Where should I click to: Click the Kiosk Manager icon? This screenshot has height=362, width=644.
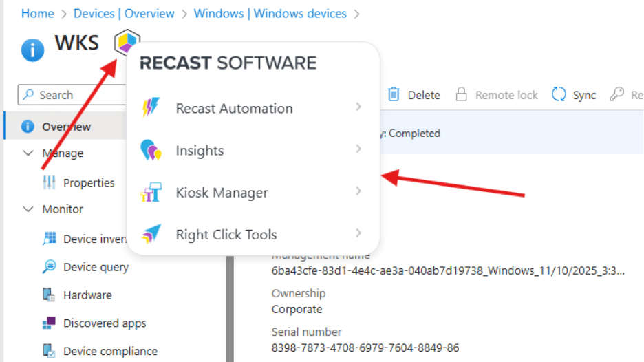[151, 192]
